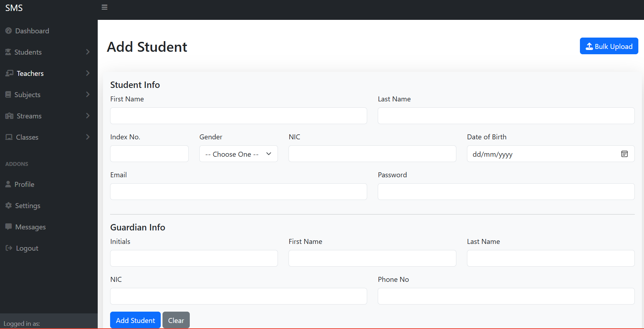Click the Dashboard gauge icon
The width and height of the screenshot is (644, 329).
coord(8,30)
